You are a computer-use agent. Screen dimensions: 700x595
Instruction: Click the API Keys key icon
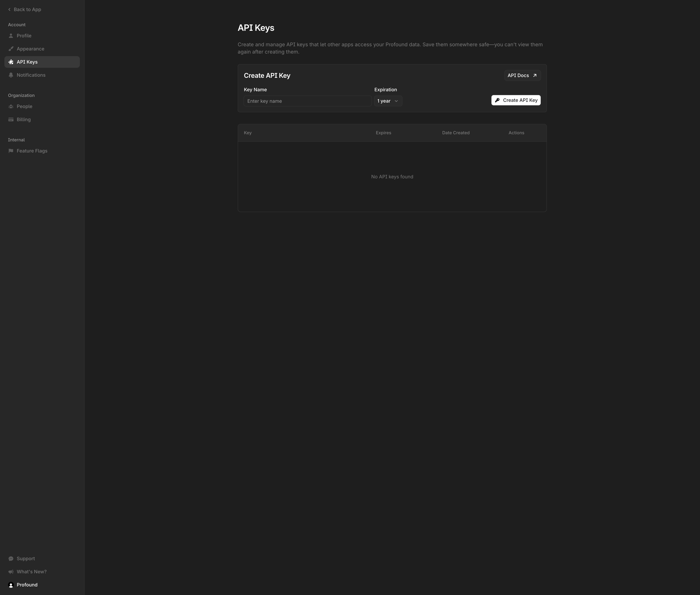[11, 62]
